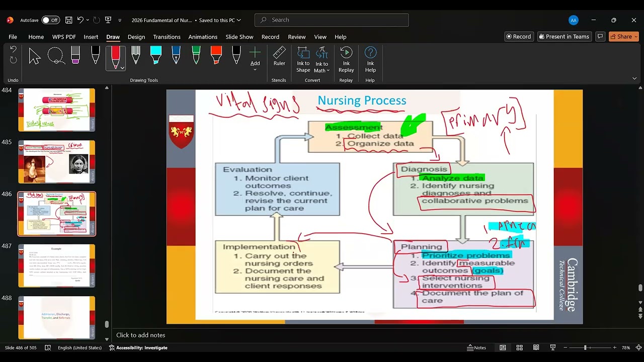Open slide 487 Example thumbnail

[x=57, y=266]
